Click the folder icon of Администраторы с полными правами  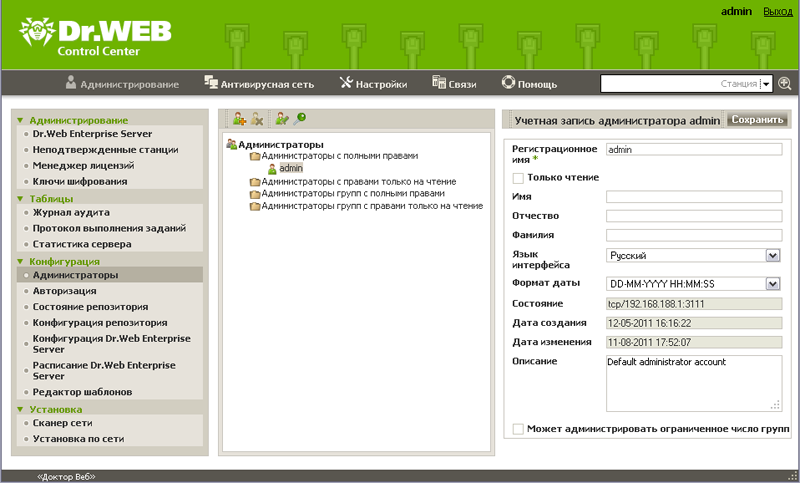[255, 156]
